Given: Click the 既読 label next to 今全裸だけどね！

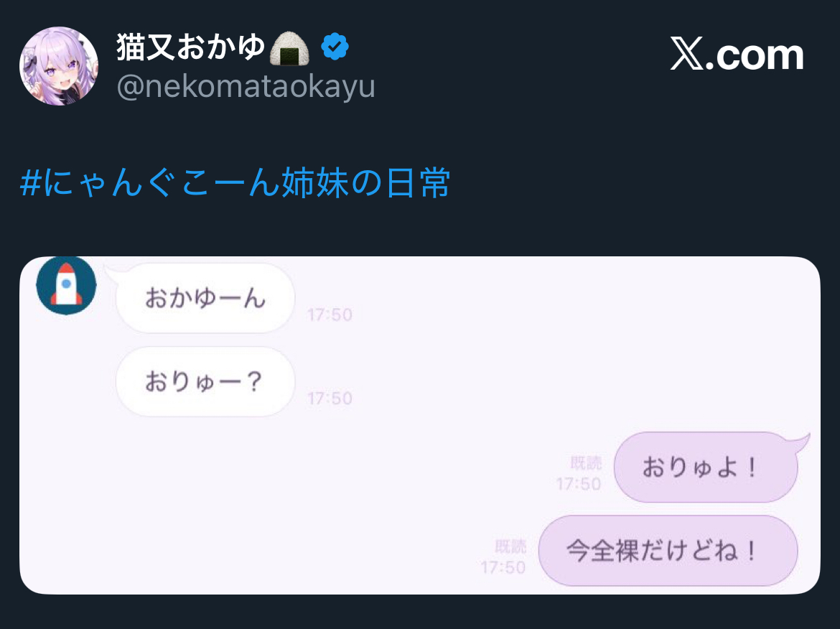Looking at the screenshot, I should (x=510, y=546).
